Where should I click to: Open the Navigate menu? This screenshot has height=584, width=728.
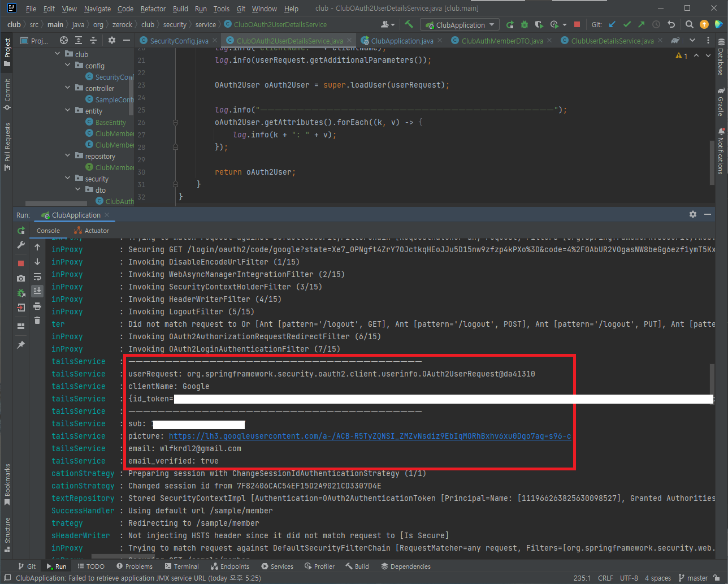97,8
